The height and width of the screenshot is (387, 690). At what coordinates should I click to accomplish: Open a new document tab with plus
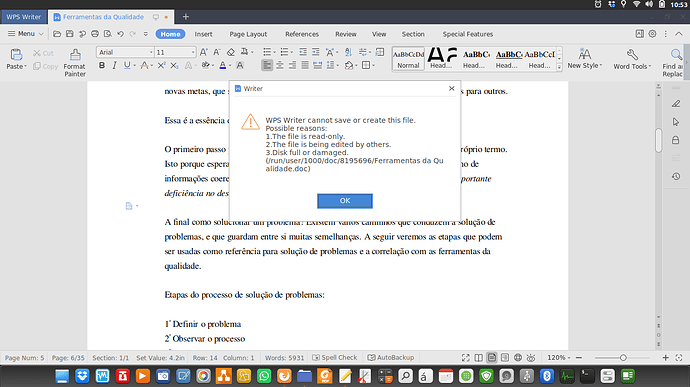[186, 17]
